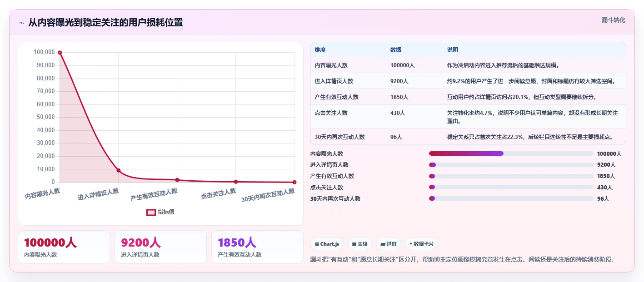The height and width of the screenshot is (282, 644).
Task: Click the 内容曝光人数 x-axis label
Action: (x=43, y=194)
